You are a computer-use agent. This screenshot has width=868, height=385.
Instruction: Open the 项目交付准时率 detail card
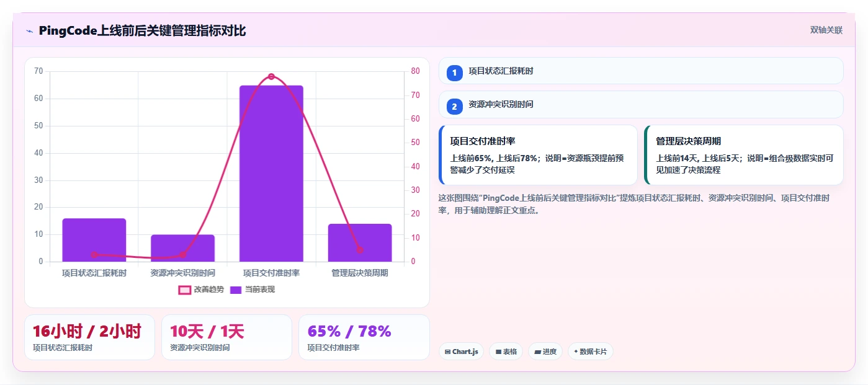point(538,155)
